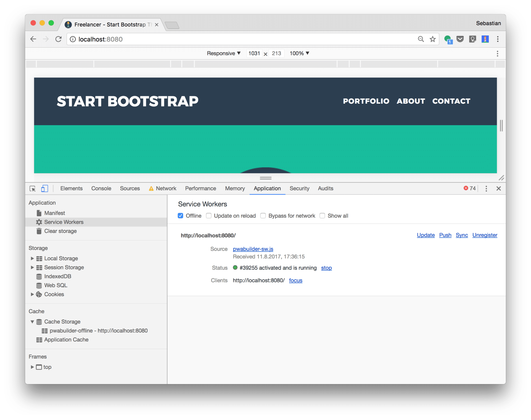
Task: Click the Unregister link
Action: click(485, 235)
